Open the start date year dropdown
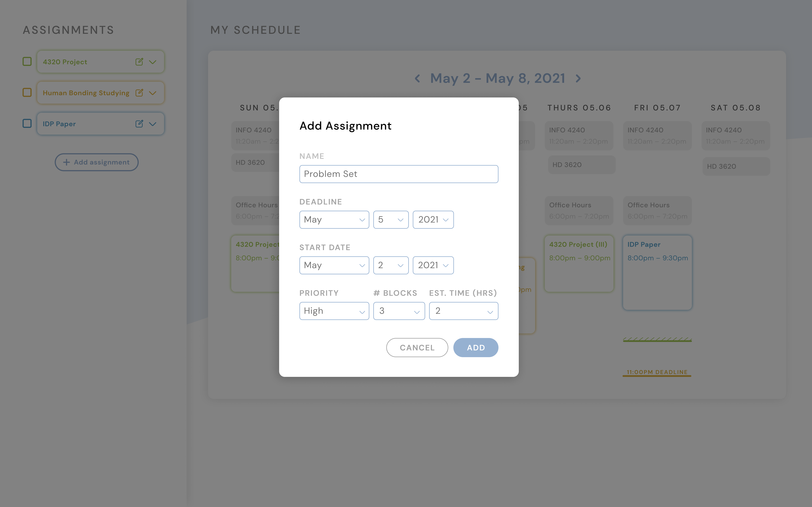 433,265
